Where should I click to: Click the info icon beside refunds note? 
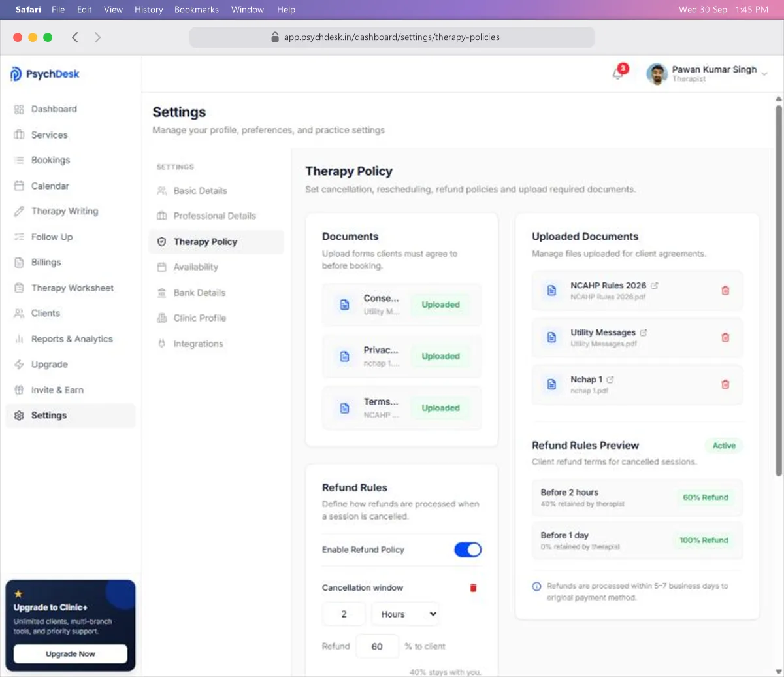pos(537,586)
